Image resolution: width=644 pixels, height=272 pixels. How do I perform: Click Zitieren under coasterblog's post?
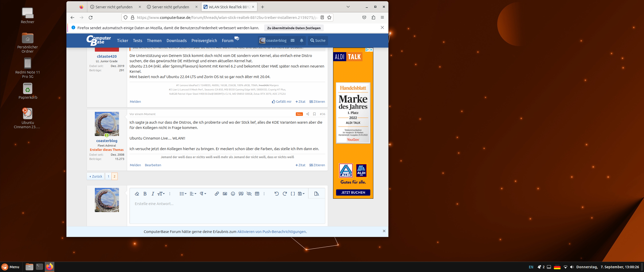317,165
